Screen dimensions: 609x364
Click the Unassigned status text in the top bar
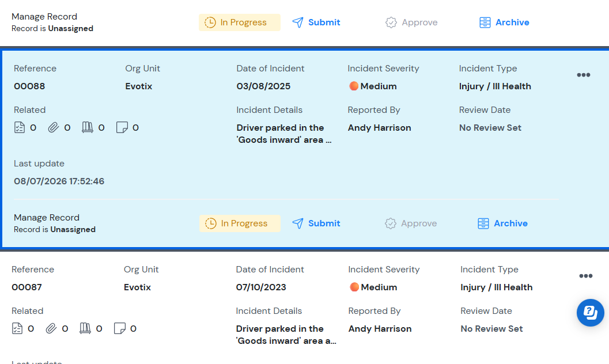(71, 28)
